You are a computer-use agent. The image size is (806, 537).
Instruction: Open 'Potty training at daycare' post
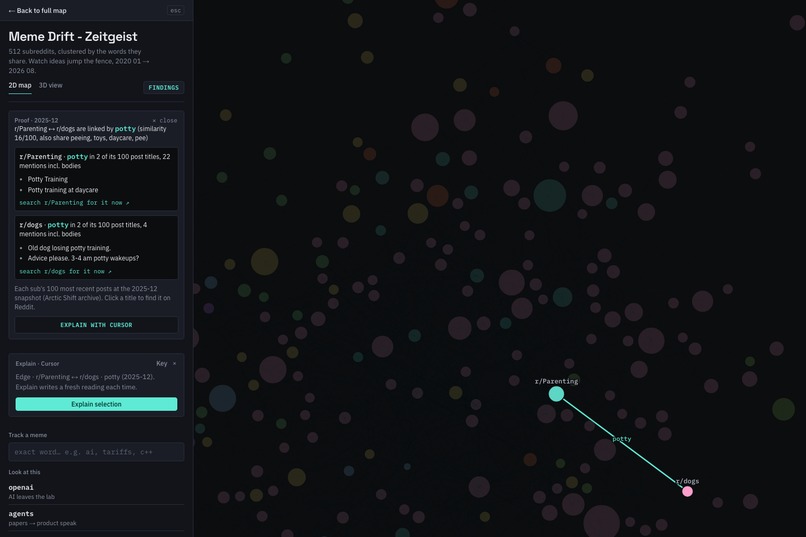[63, 190]
